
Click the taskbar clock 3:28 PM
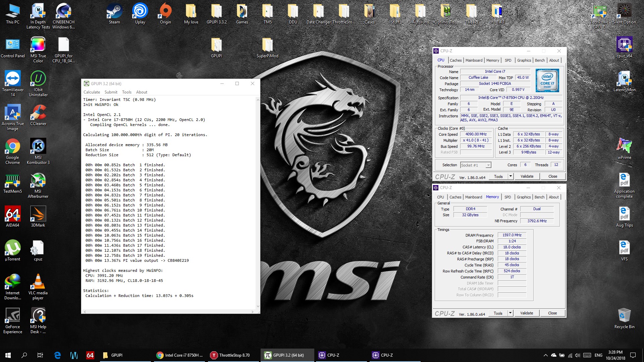click(615, 355)
